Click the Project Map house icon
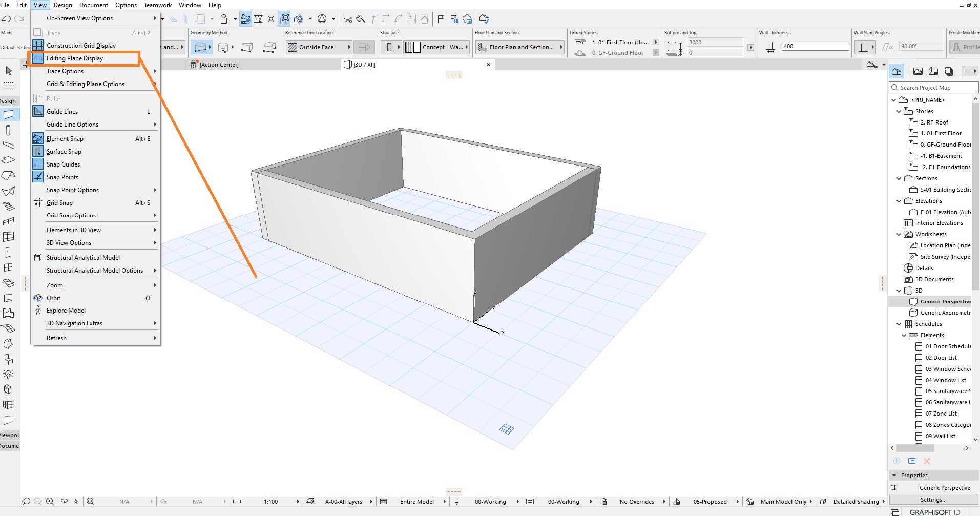 click(x=896, y=71)
